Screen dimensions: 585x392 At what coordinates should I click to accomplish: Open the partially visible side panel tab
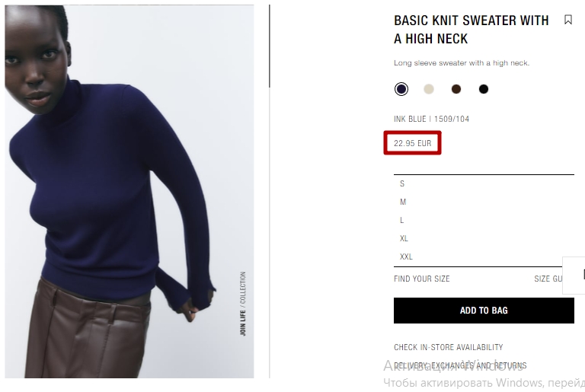pos(574,276)
